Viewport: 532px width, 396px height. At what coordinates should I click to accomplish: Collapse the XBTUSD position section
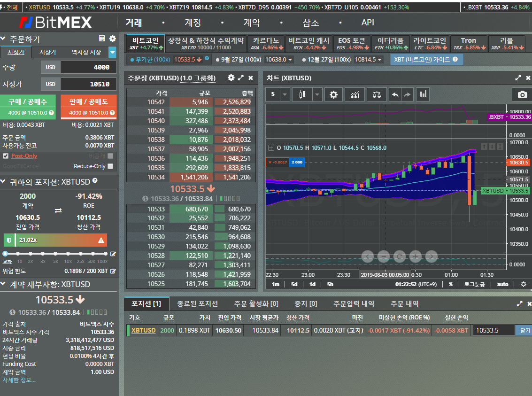tap(3, 181)
